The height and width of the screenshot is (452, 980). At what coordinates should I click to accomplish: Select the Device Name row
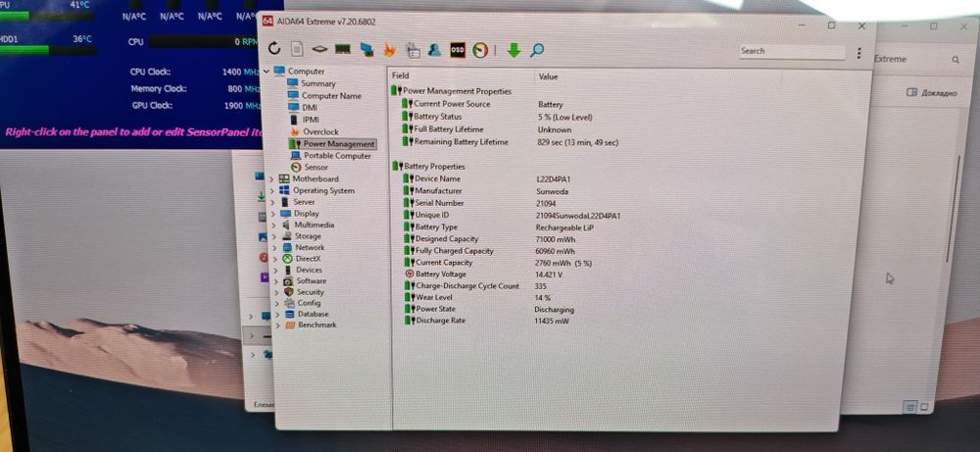point(486,179)
